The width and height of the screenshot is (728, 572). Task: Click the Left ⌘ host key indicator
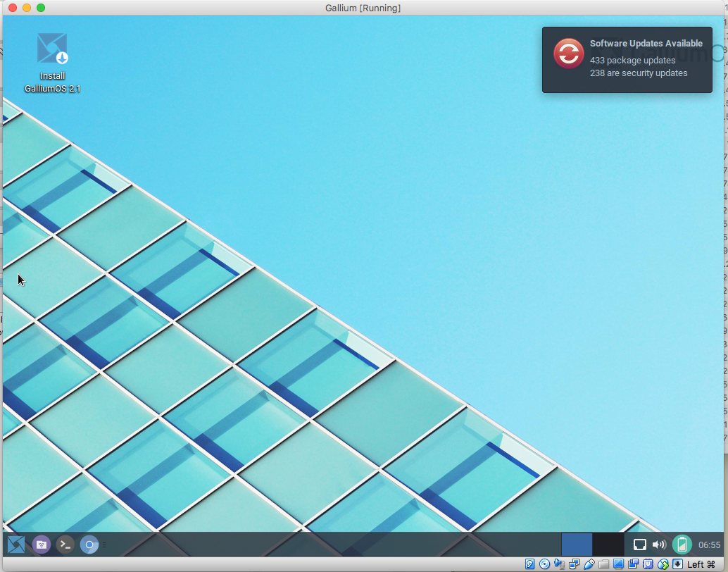(701, 564)
